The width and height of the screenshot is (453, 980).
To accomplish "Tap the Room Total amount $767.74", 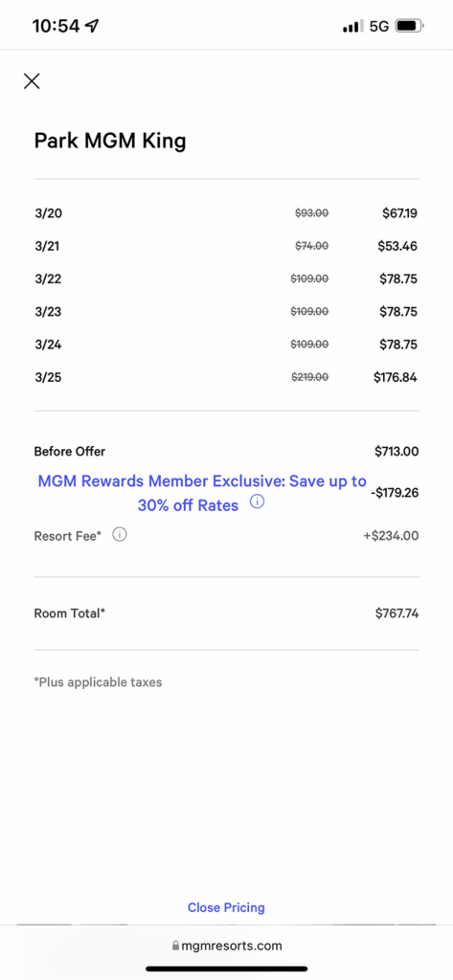I will (396, 613).
